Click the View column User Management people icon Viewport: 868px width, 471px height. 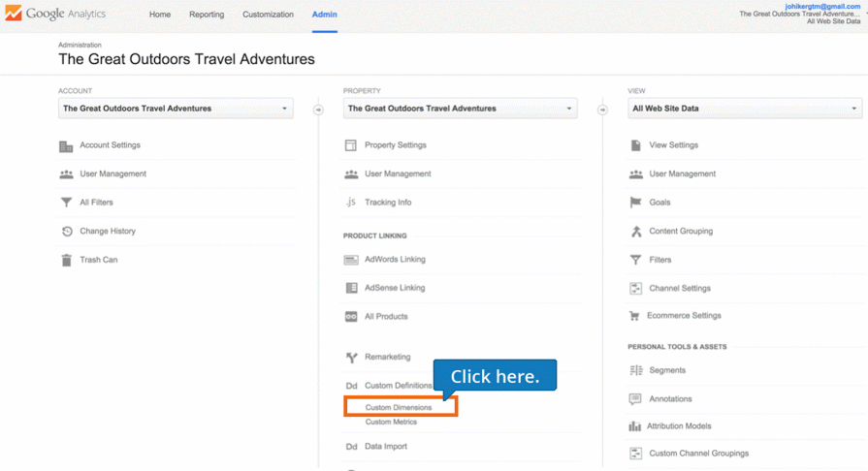pyautogui.click(x=636, y=174)
